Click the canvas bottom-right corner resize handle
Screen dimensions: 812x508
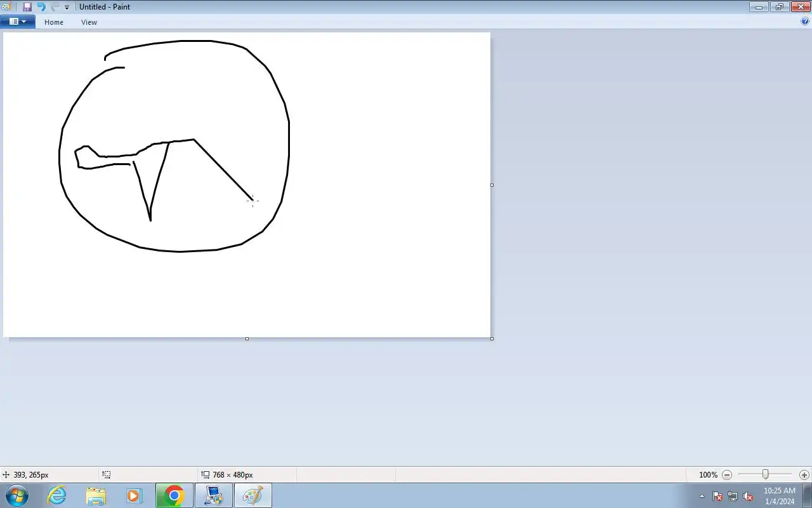coord(492,338)
